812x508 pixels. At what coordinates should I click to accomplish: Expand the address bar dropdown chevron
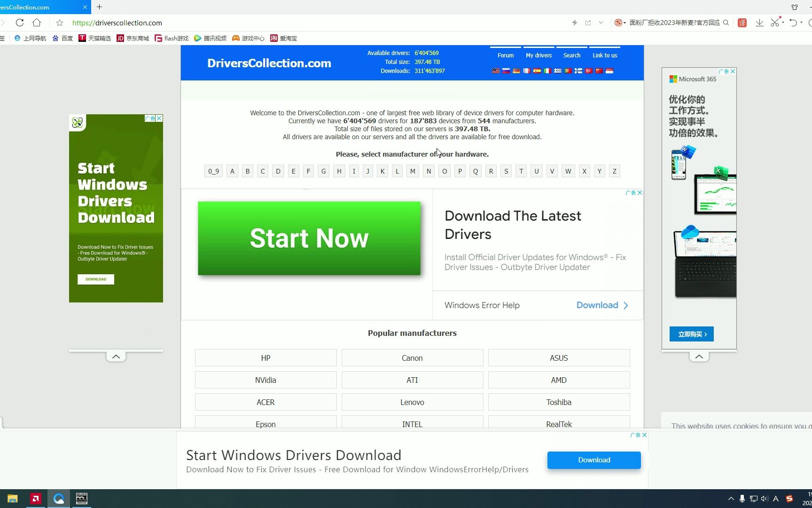pos(601,23)
